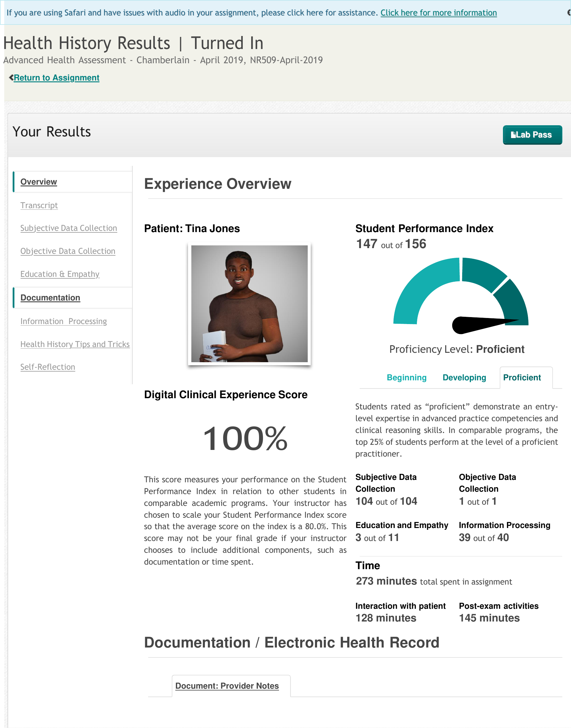Click the back arrow beside Return to Assignment
Viewport: 571px width, 728px height.
tap(11, 78)
